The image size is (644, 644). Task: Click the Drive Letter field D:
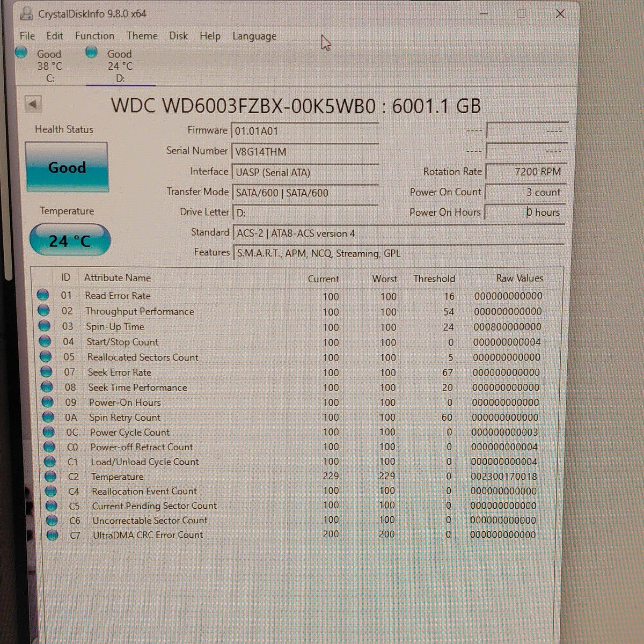(305, 213)
